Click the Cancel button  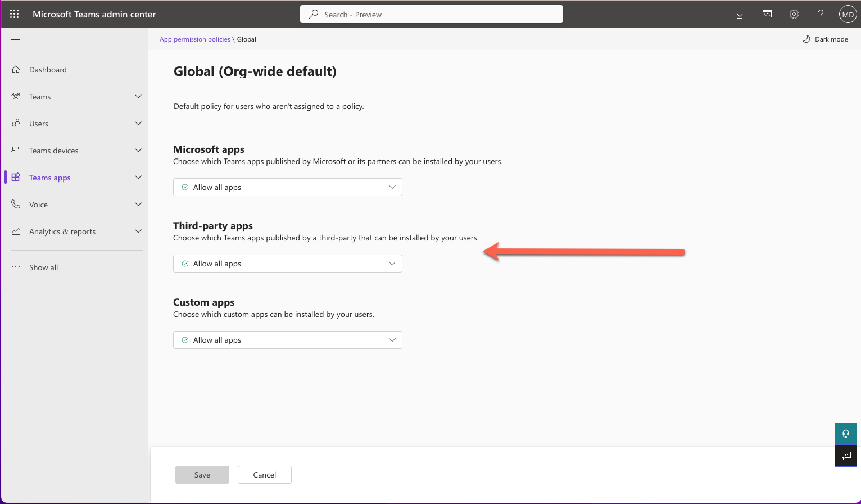(265, 475)
